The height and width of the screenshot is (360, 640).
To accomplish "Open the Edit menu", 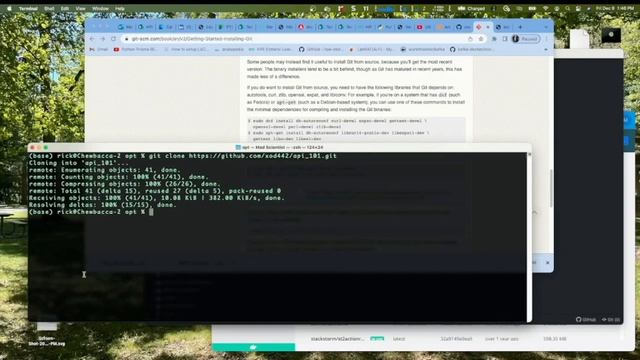I will (x=65, y=9).
